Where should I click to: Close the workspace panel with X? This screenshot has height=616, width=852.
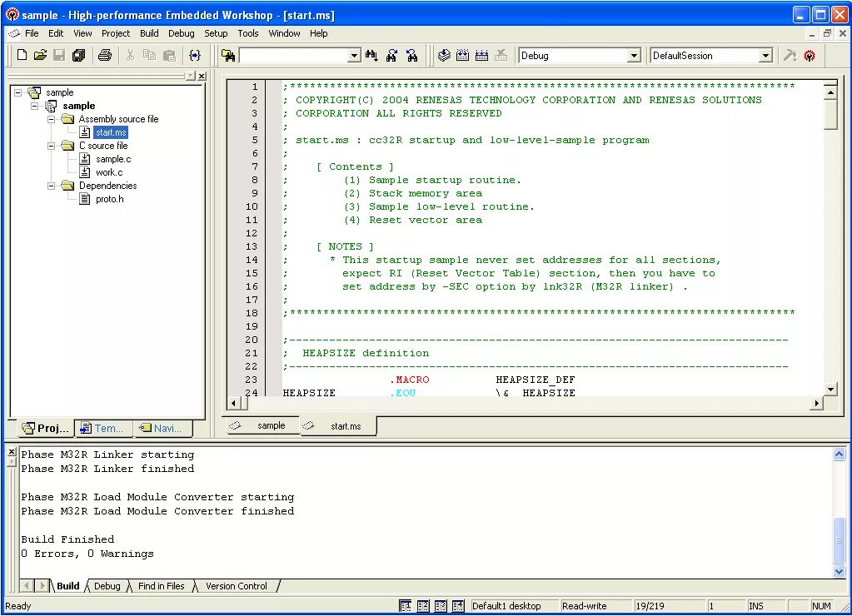point(202,76)
